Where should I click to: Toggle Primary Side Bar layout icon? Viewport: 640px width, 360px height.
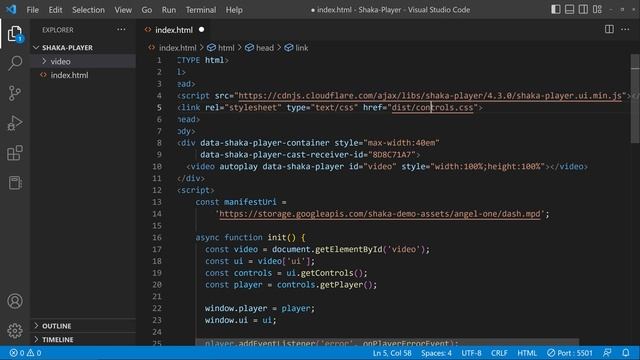556,9
